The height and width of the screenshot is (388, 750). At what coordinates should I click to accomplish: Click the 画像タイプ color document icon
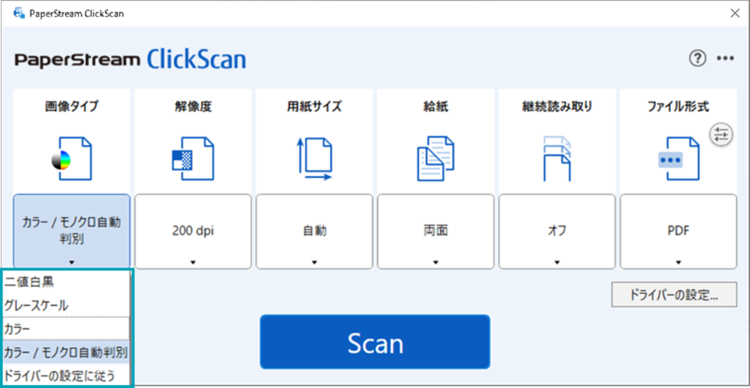(72, 158)
